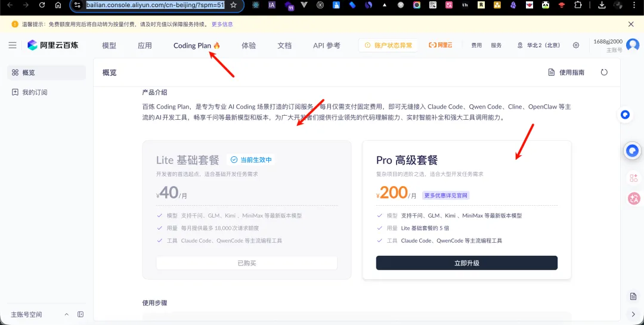The width and height of the screenshot is (644, 325).
Task: Click the 使用步骤 section heading
Action: coord(155,303)
